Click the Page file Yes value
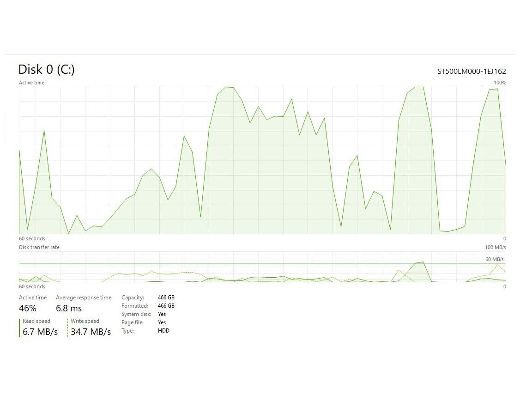This screenshot has height=399, width=532. pyautogui.click(x=162, y=322)
